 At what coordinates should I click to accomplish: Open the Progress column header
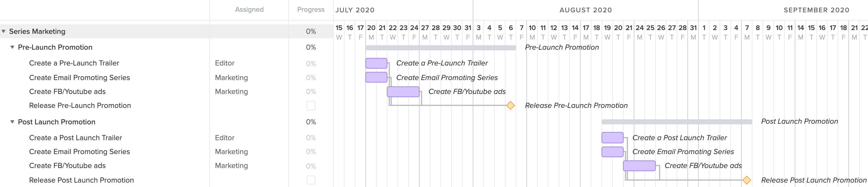pos(310,9)
